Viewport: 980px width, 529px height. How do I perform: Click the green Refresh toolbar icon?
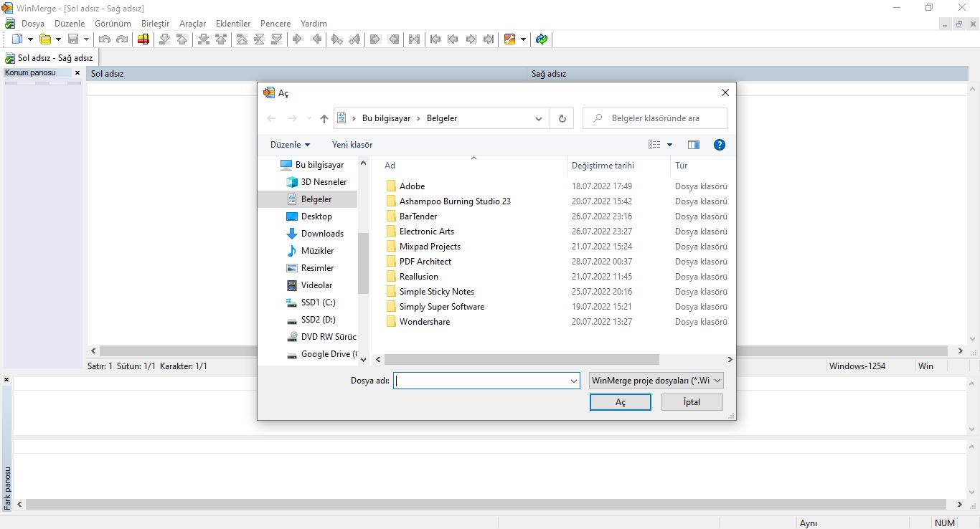(x=542, y=39)
